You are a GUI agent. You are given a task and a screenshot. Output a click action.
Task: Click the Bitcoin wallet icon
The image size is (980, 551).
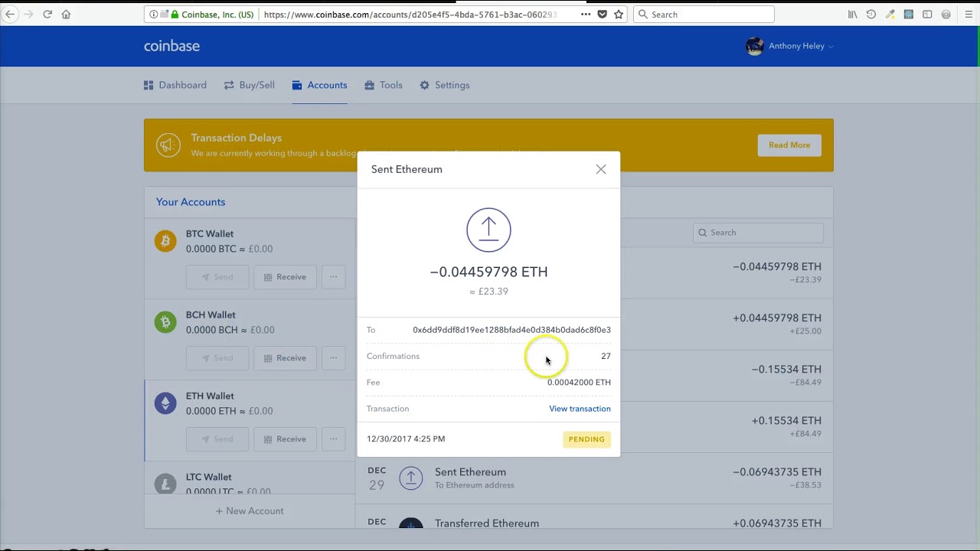165,241
